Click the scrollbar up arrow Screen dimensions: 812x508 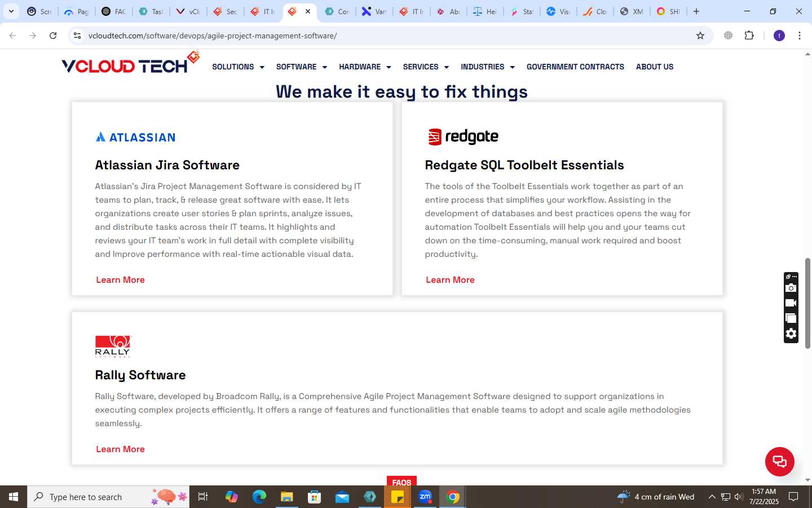tap(807, 54)
